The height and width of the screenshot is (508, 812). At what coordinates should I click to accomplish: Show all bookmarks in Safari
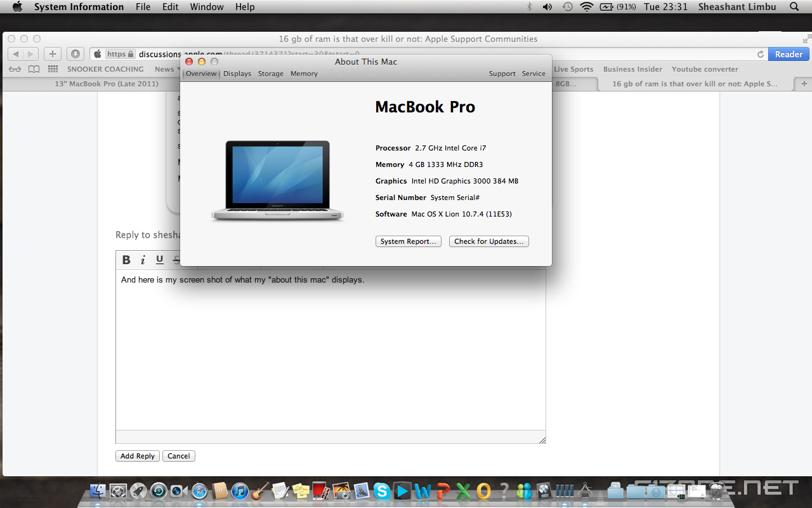point(34,69)
